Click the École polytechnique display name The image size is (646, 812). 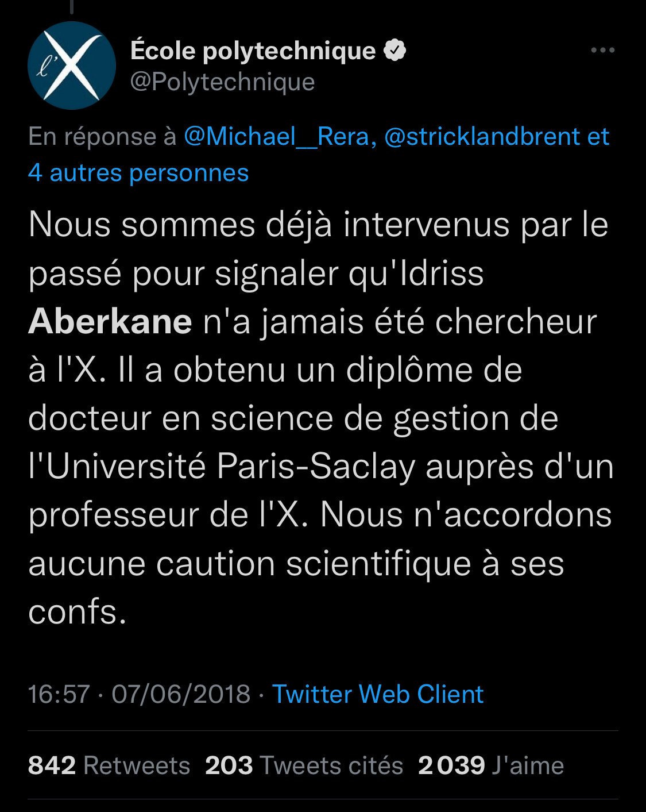(253, 51)
